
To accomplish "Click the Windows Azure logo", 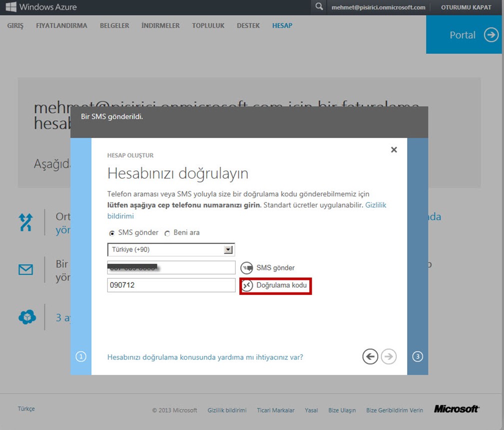I will (41, 7).
